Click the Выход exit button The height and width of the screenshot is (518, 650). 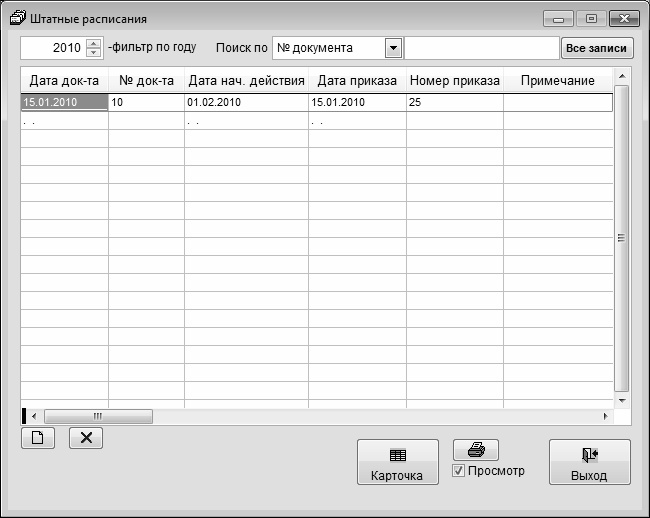point(589,463)
